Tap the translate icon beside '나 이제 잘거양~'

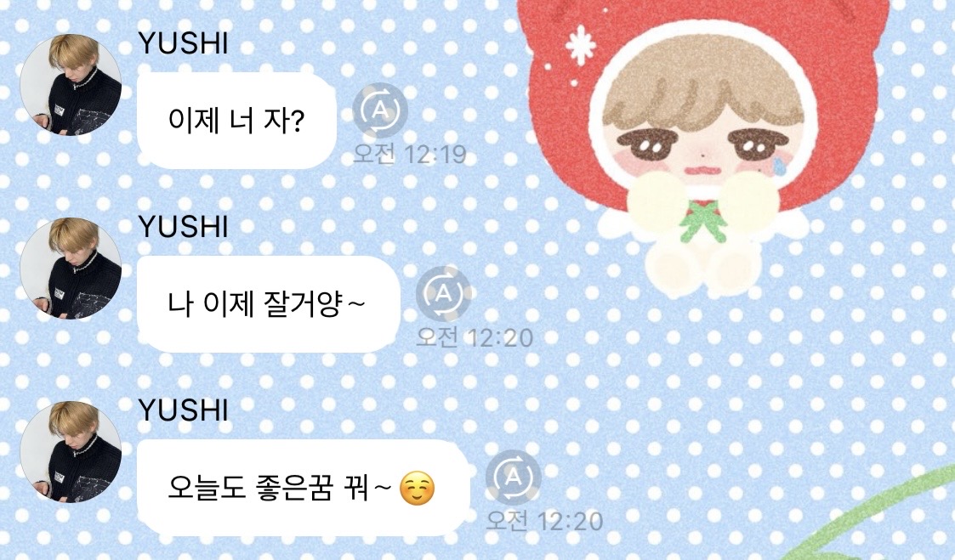coord(443,294)
